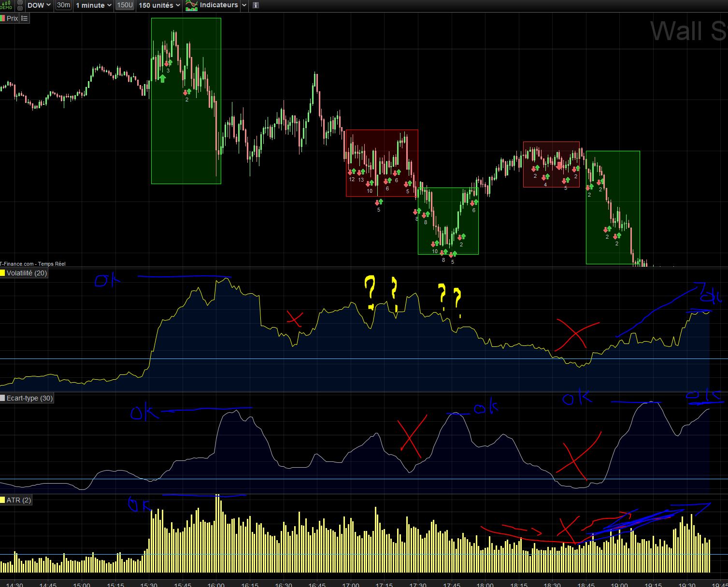The width and height of the screenshot is (728, 587).
Task: Open the DOW instrument dropdown
Action: [x=39, y=5]
